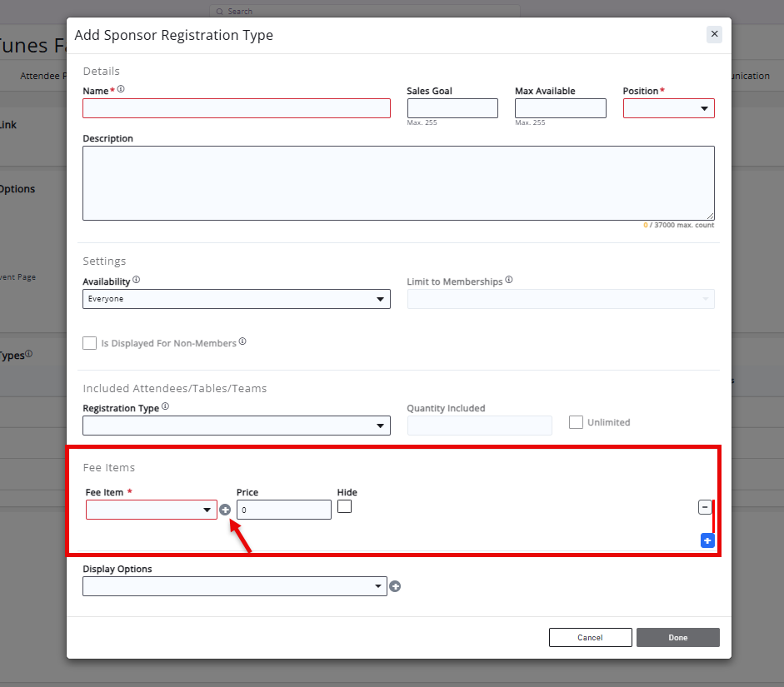Tick the Hide checkbox for the fee item
The width and height of the screenshot is (784, 687).
(x=344, y=506)
